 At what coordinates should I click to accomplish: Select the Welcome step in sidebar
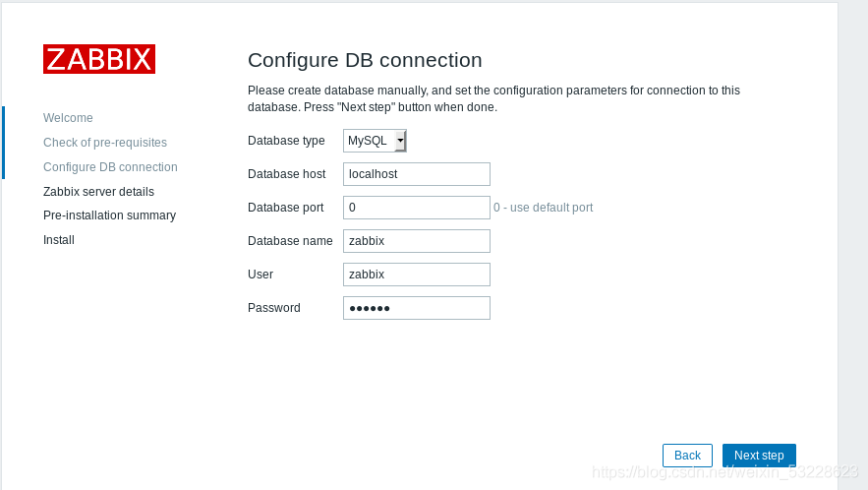pyautogui.click(x=68, y=118)
